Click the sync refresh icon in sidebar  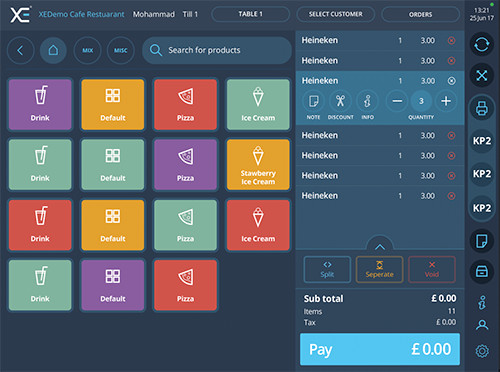click(x=482, y=44)
